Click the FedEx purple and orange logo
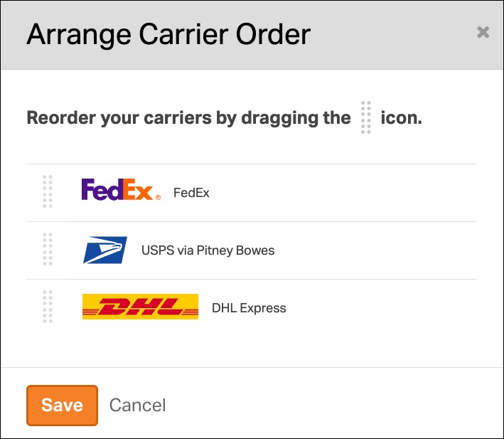 [117, 191]
